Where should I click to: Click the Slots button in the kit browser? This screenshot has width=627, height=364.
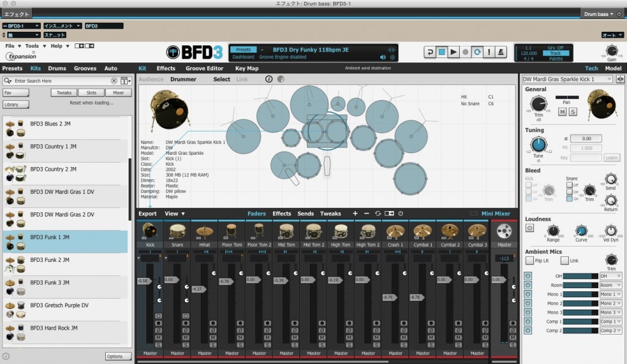[x=91, y=93]
